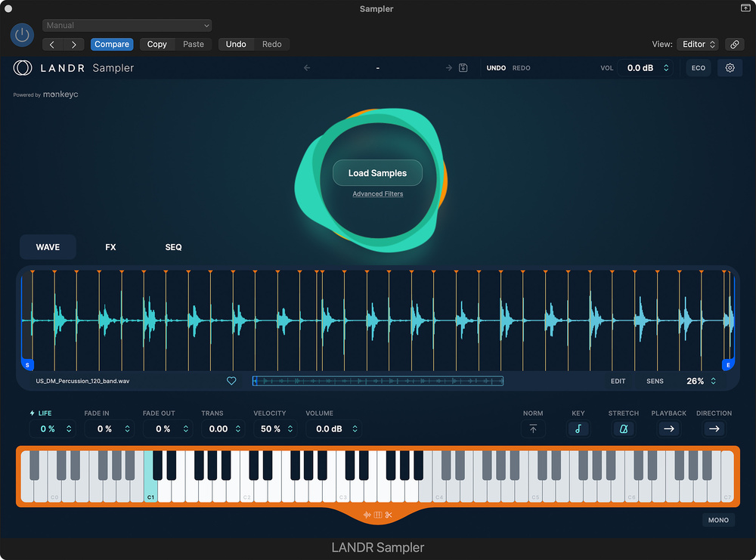Click the end marker E handle
Viewport: 756px width, 560px height.
point(728,365)
